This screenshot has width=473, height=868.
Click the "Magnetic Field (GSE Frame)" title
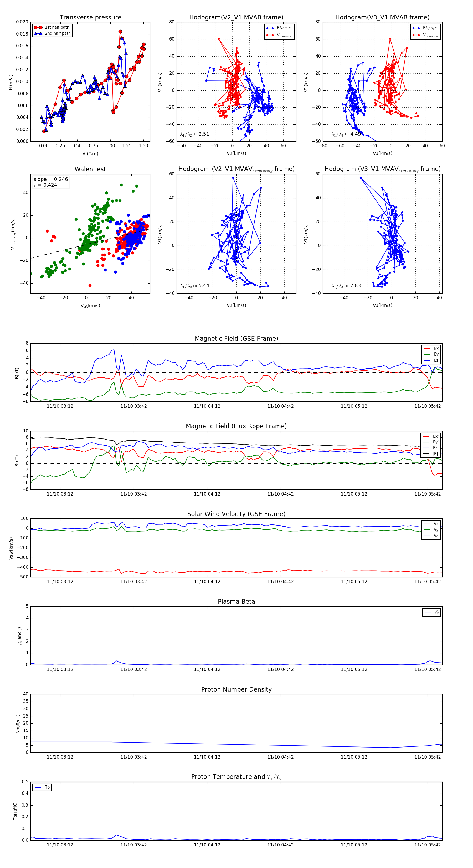tap(236, 339)
